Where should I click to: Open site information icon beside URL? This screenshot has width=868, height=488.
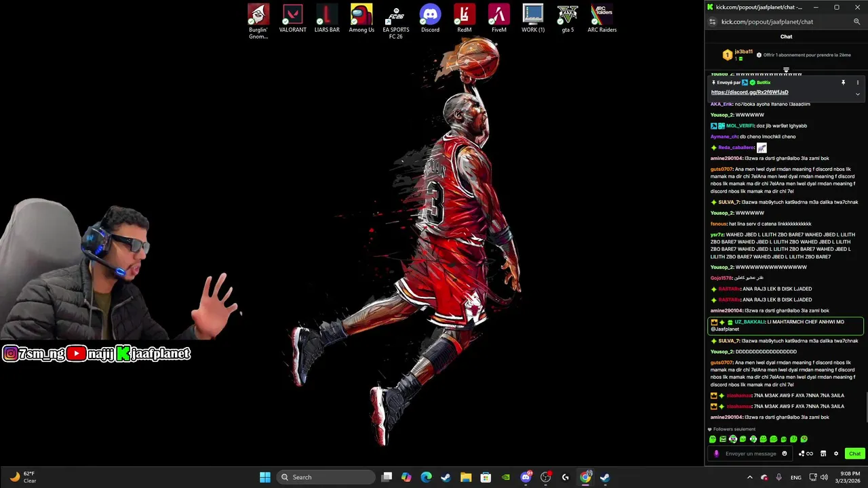coord(712,22)
